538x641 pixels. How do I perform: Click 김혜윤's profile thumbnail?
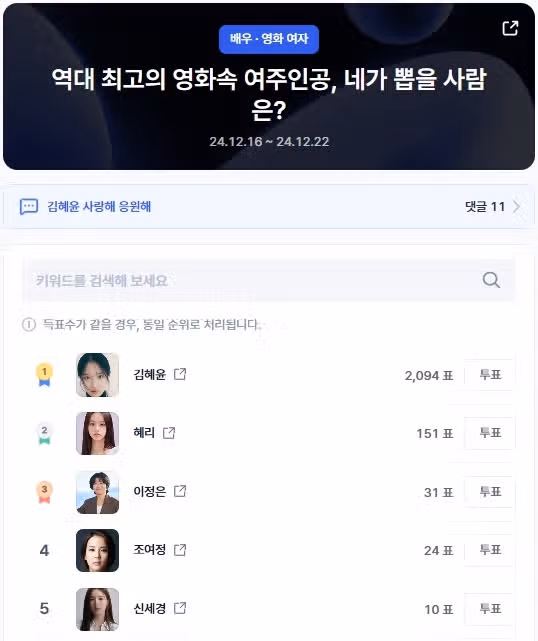pyautogui.click(x=97, y=375)
